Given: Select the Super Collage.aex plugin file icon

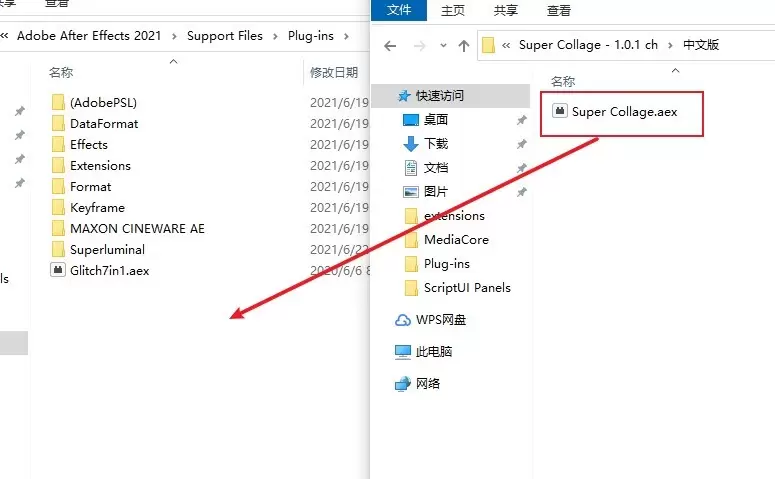Looking at the screenshot, I should tap(560, 112).
